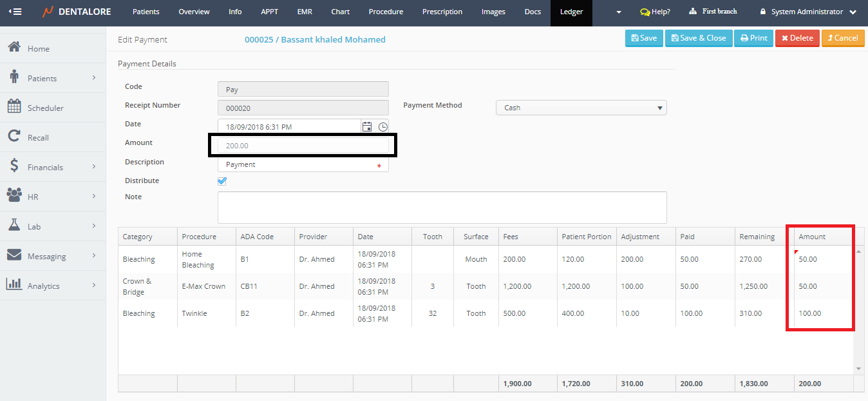
Task: Click the calendar icon beside Date field
Action: [367, 127]
